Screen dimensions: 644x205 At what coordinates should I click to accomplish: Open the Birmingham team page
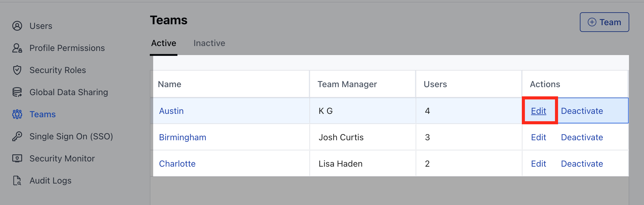pyautogui.click(x=182, y=137)
